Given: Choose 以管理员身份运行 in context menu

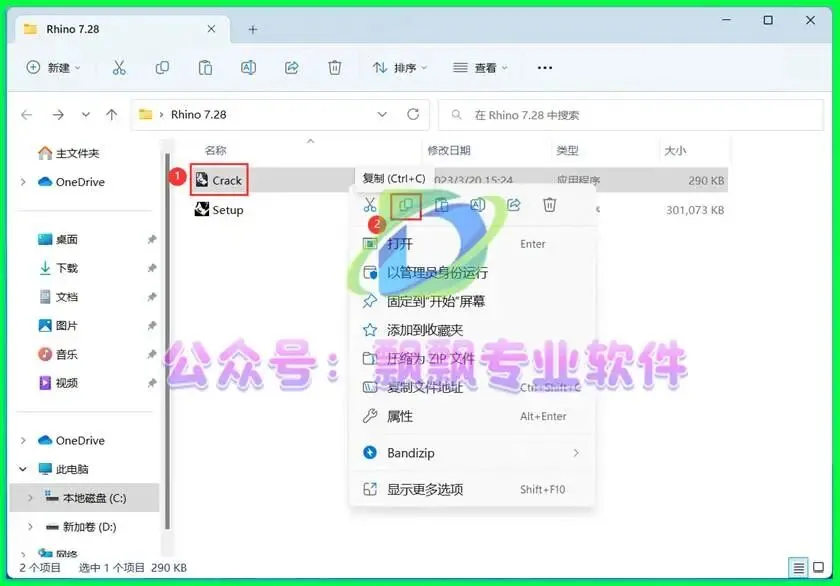Looking at the screenshot, I should click(472, 273).
